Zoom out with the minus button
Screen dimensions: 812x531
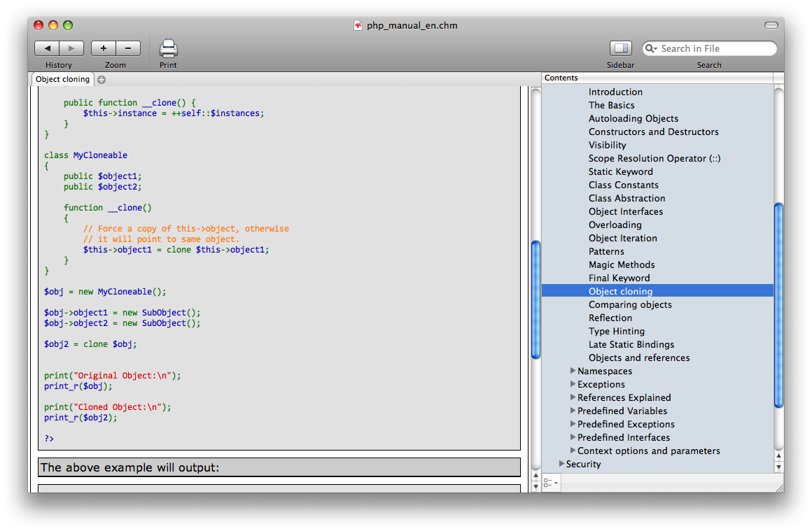pos(128,48)
